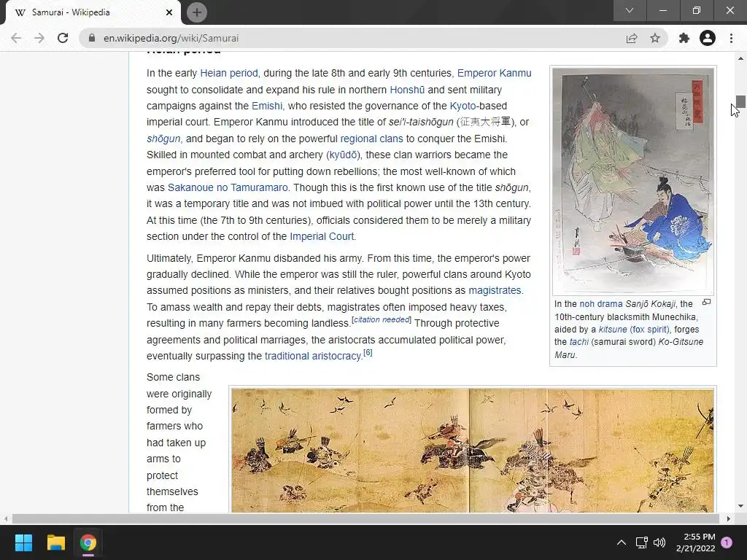Click the horizontal scrollbar thumb
The height and width of the screenshot is (560, 747).
tap(365, 518)
